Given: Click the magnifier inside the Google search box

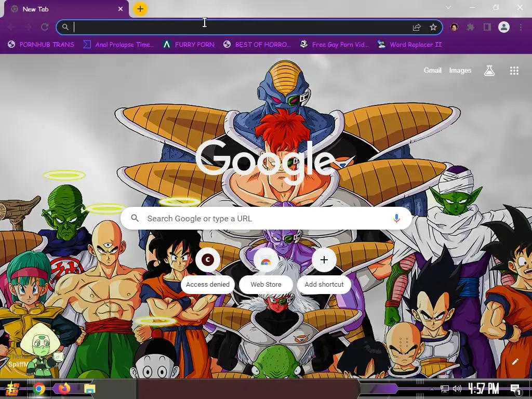Looking at the screenshot, I should [135, 218].
